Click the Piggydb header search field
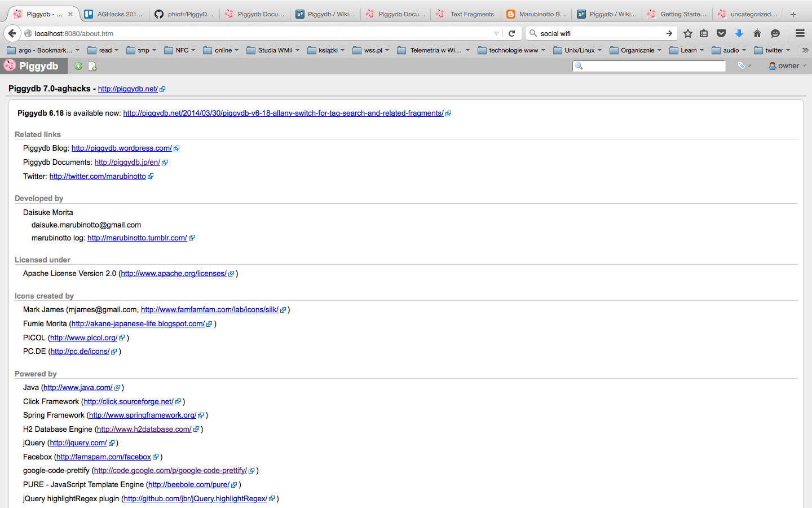This screenshot has height=508, width=812. coord(649,66)
